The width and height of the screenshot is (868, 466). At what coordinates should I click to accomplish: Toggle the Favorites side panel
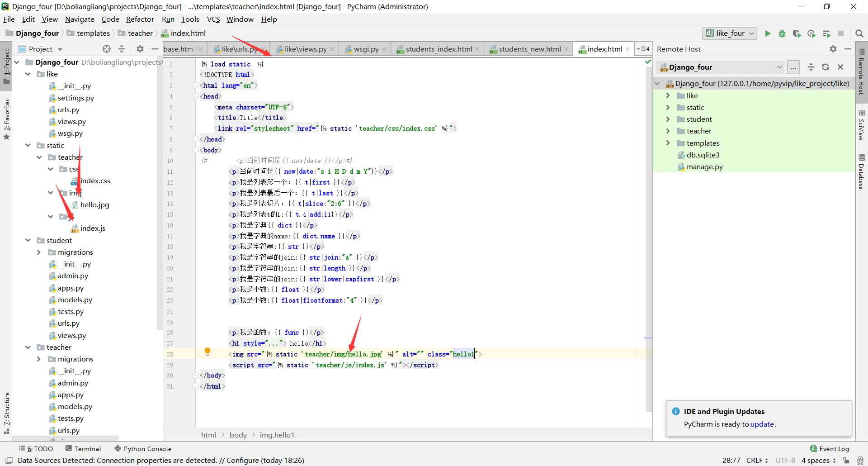(6, 119)
